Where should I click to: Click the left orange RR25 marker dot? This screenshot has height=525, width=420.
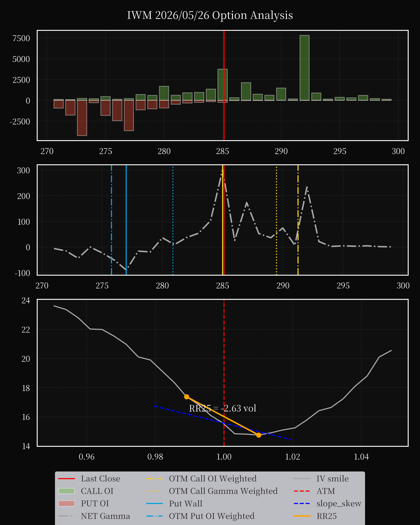pyautogui.click(x=187, y=397)
